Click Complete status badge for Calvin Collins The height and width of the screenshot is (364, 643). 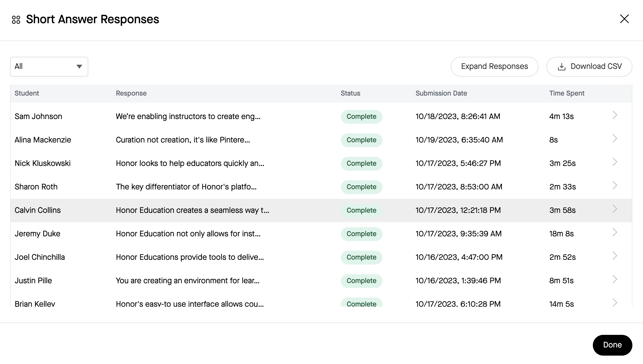point(361,210)
